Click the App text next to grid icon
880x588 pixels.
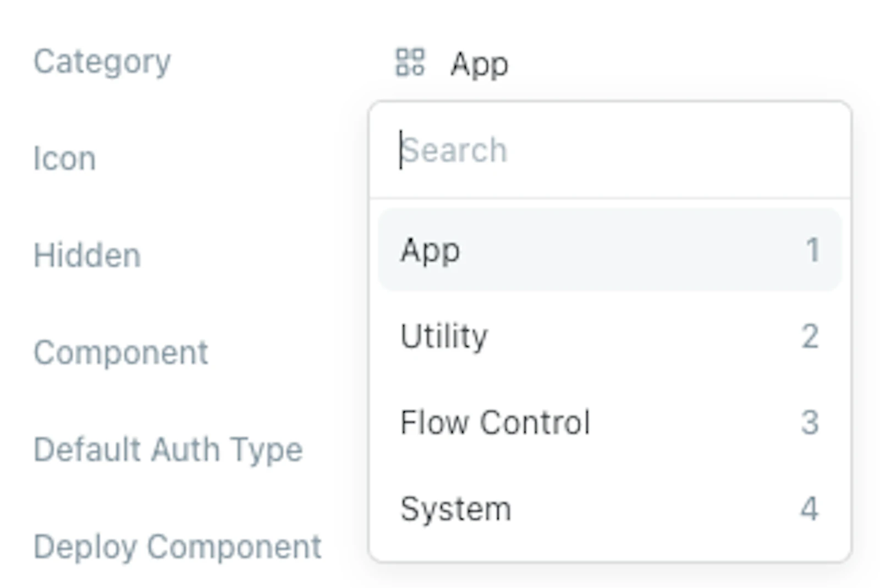[x=480, y=65]
